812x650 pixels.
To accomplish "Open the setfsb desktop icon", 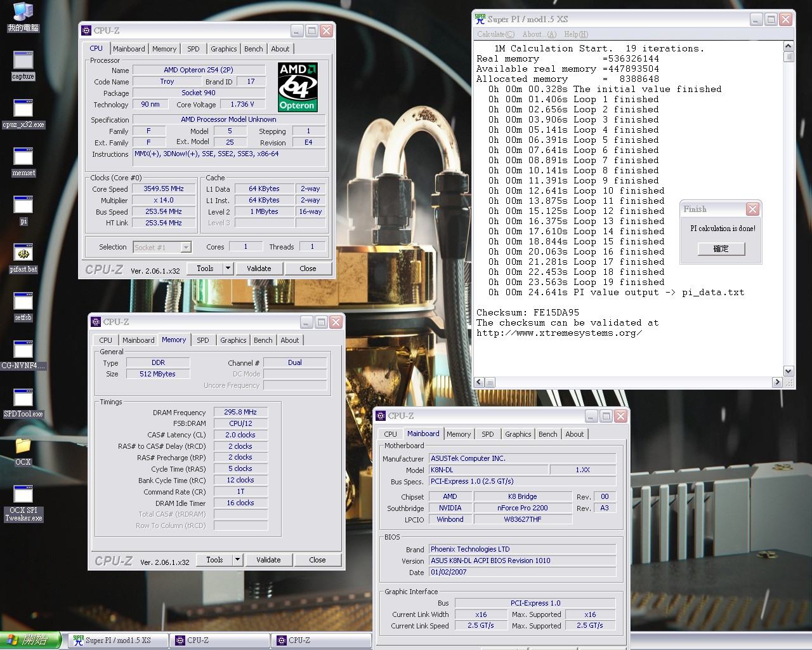I will (23, 307).
